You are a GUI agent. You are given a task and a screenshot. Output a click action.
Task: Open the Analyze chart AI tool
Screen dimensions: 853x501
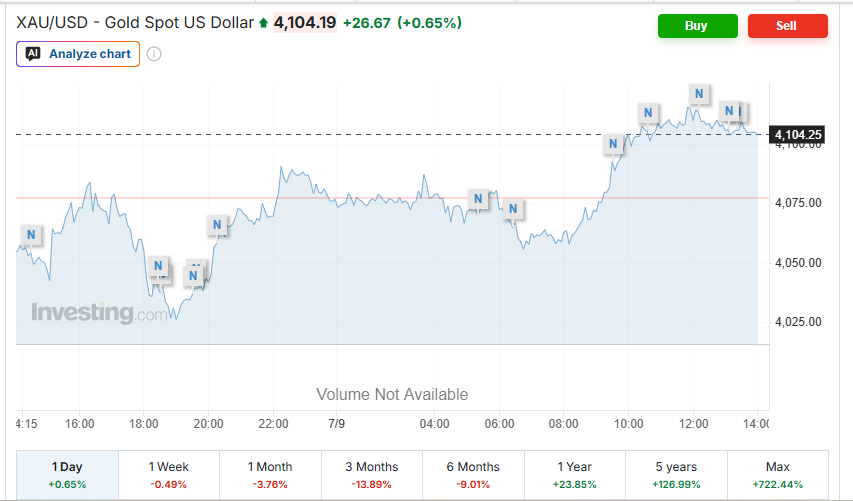78,54
